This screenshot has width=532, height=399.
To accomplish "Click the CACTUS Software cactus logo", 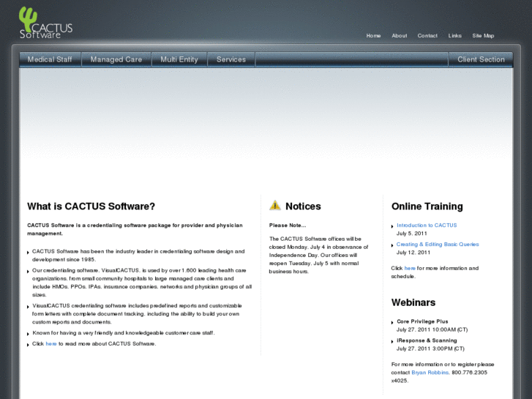I will pyautogui.click(x=45, y=23).
